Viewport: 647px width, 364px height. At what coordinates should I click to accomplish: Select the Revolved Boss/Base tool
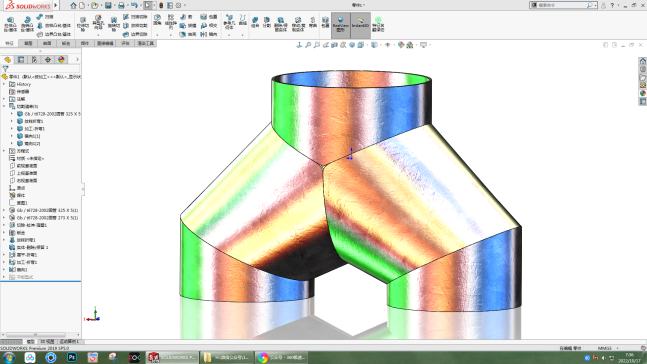click(x=27, y=24)
